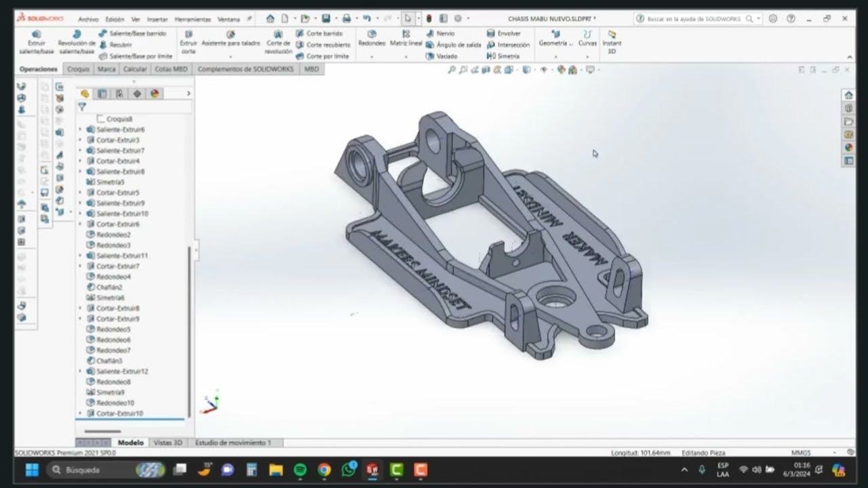
Task: Choose Saliente/Base por límite
Action: pos(136,56)
